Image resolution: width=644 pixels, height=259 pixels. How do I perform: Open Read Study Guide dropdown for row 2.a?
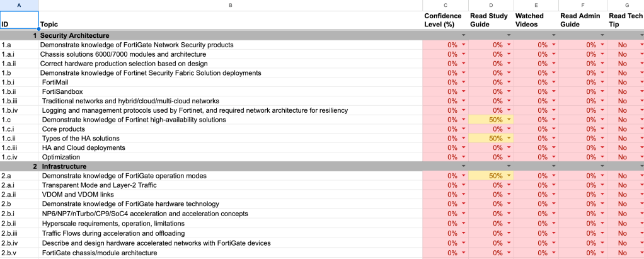point(509,176)
